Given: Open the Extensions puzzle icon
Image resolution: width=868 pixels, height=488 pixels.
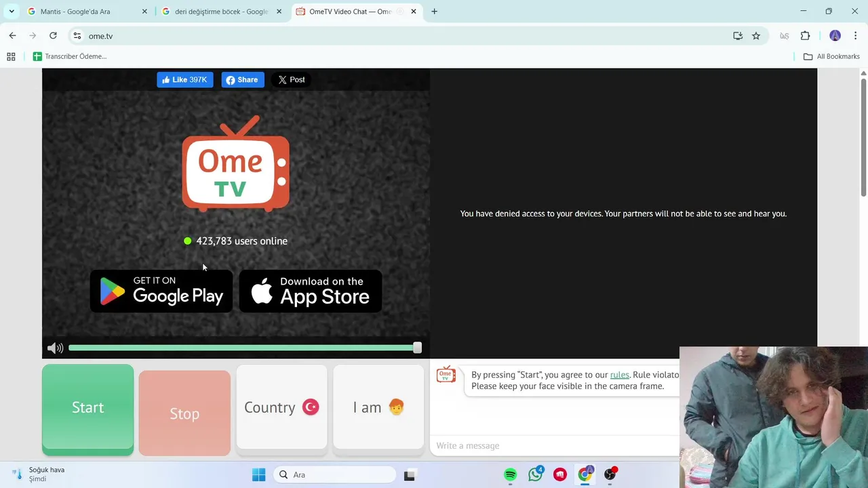Looking at the screenshot, I should (806, 36).
